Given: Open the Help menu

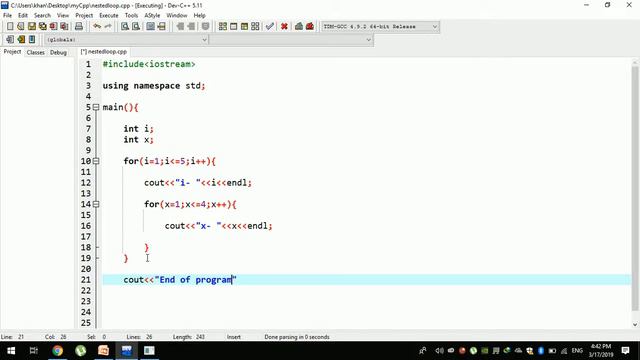Looking at the screenshot, I should pos(200,16).
